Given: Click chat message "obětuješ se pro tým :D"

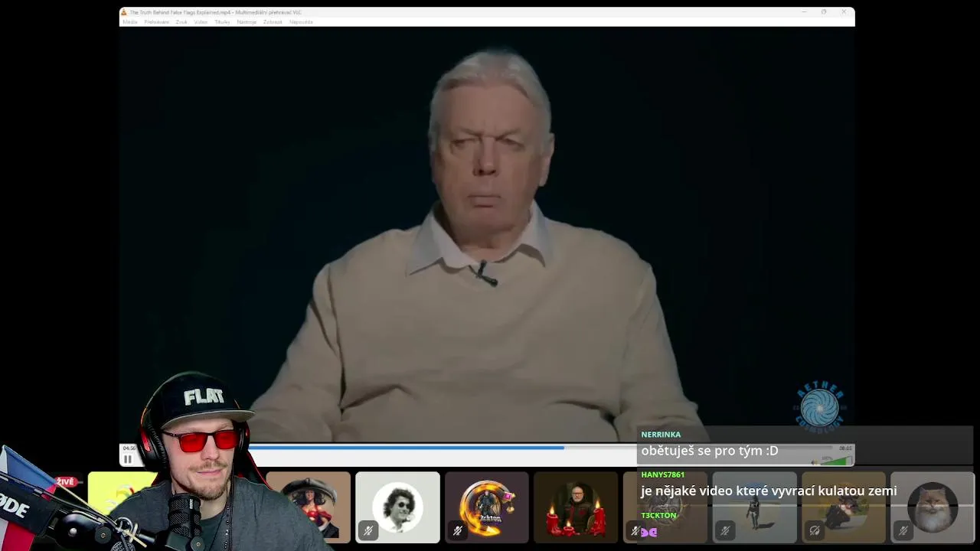Looking at the screenshot, I should (710, 451).
